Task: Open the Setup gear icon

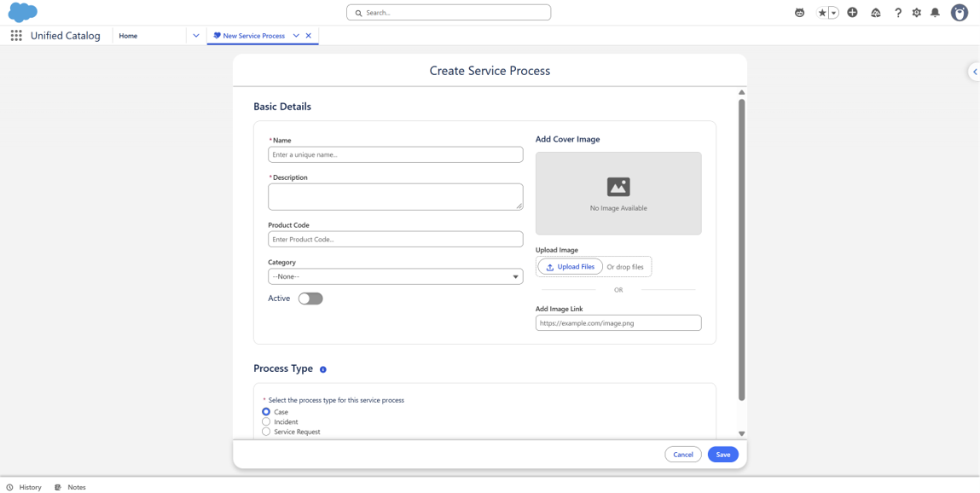Action: [x=917, y=13]
